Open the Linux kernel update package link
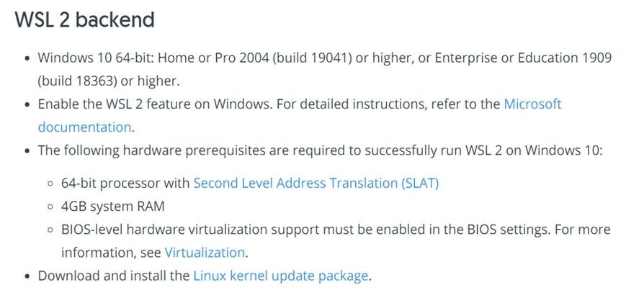644x290 pixels. [x=281, y=276]
